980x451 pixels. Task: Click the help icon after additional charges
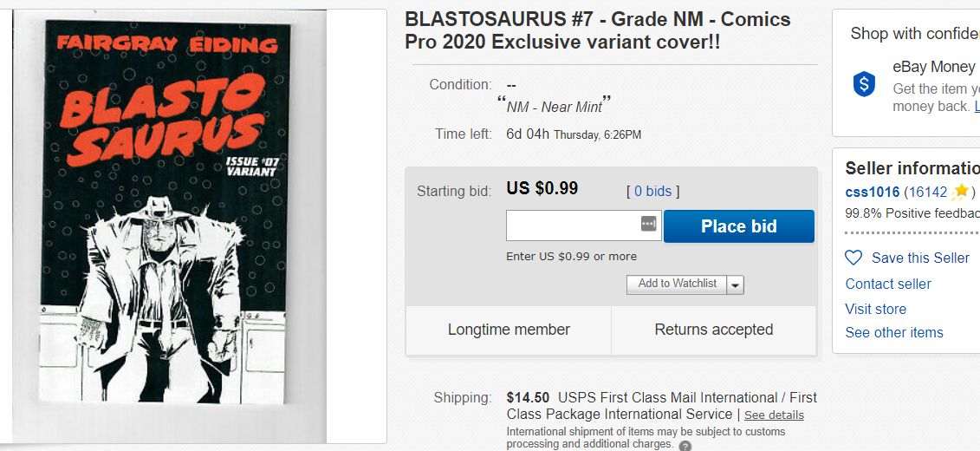pyautogui.click(x=685, y=446)
